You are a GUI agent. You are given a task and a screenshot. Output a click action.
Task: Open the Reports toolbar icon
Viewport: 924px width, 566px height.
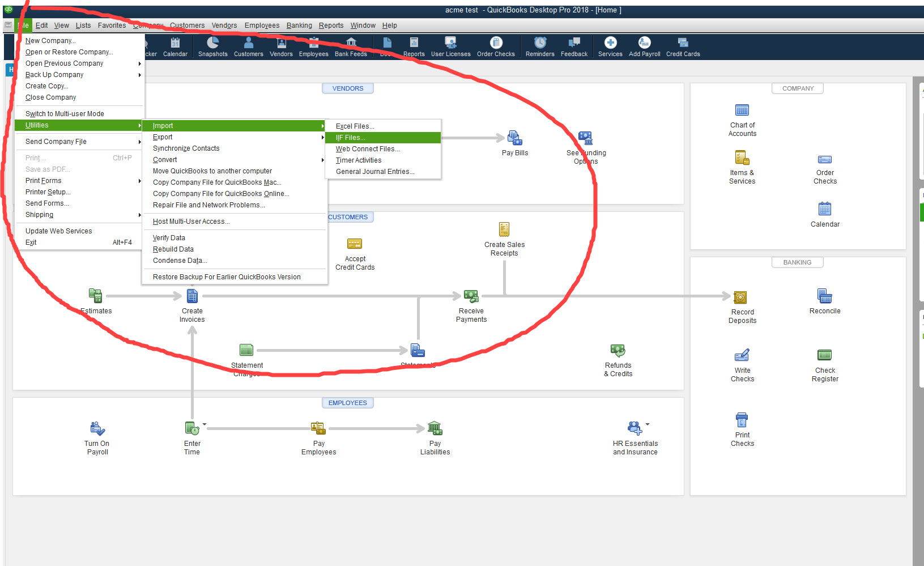(414, 47)
